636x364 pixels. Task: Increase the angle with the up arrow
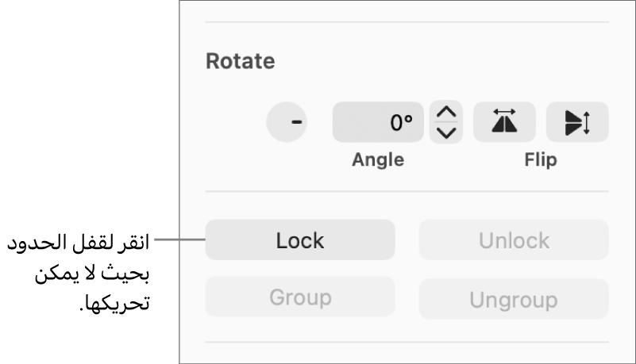(x=448, y=113)
